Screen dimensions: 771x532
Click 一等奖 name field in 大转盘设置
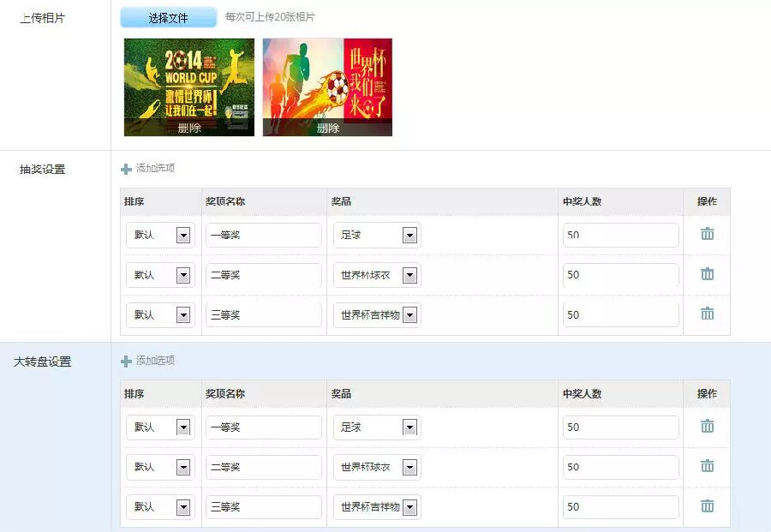(x=264, y=427)
